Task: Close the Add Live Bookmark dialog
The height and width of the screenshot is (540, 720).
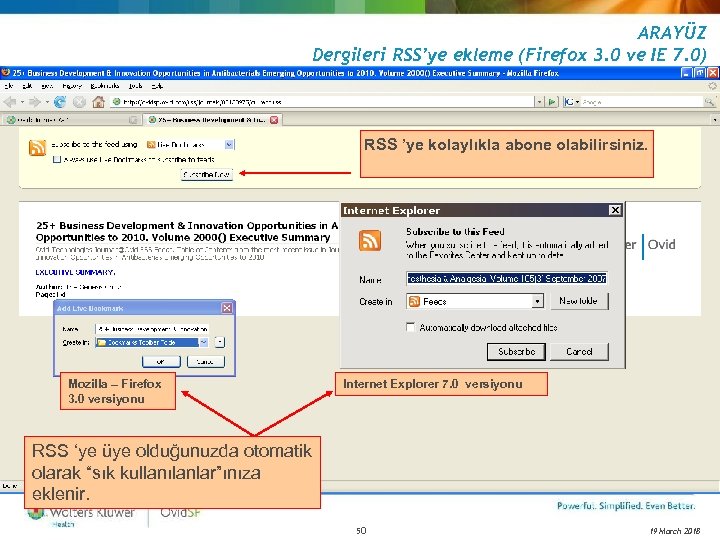Action: pos(227,308)
